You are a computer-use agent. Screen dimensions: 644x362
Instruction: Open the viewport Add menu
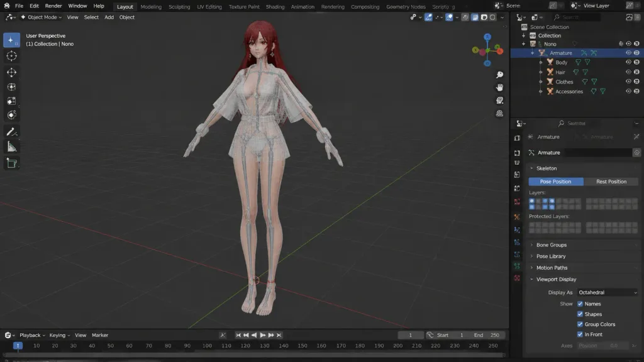[x=109, y=17]
